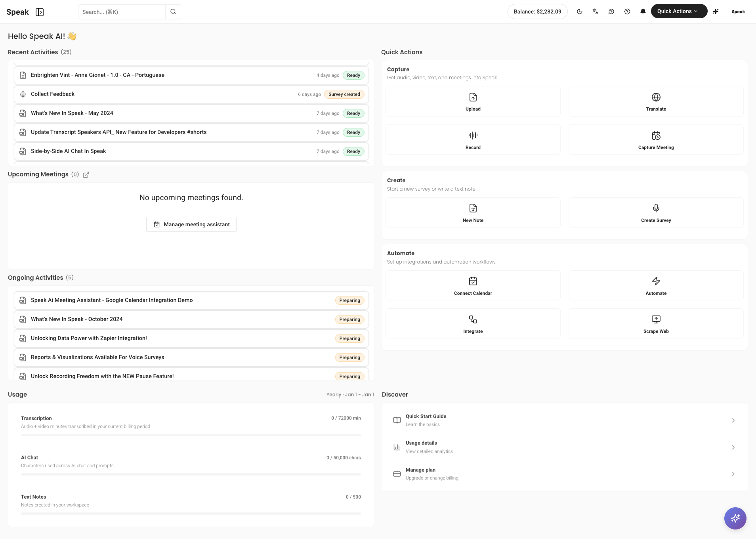
Task: Click the Balance $2,282.09 button
Action: pyautogui.click(x=538, y=11)
